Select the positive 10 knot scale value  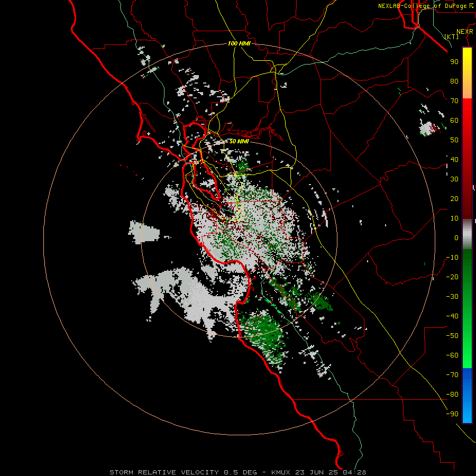click(454, 218)
